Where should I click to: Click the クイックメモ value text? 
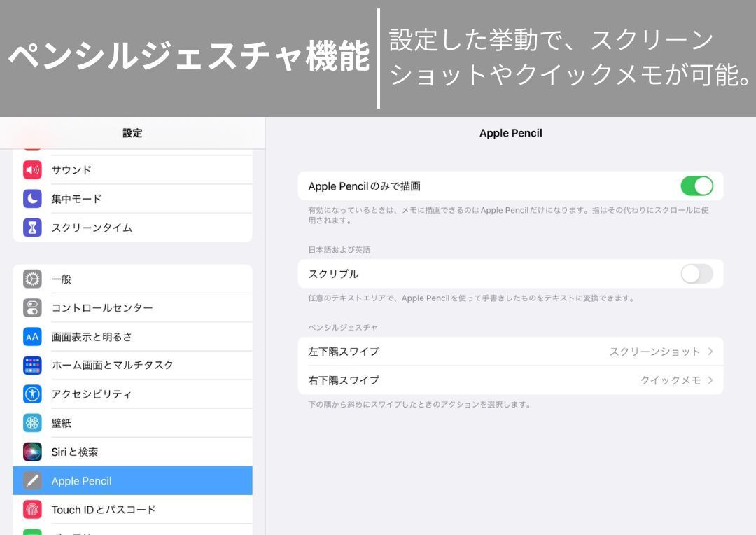pyautogui.click(x=670, y=380)
